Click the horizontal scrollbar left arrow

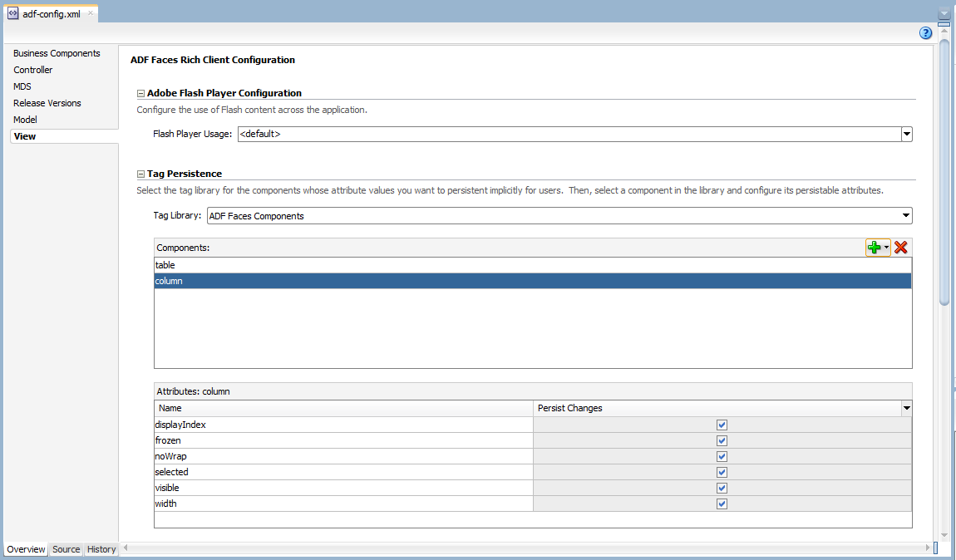coord(126,548)
